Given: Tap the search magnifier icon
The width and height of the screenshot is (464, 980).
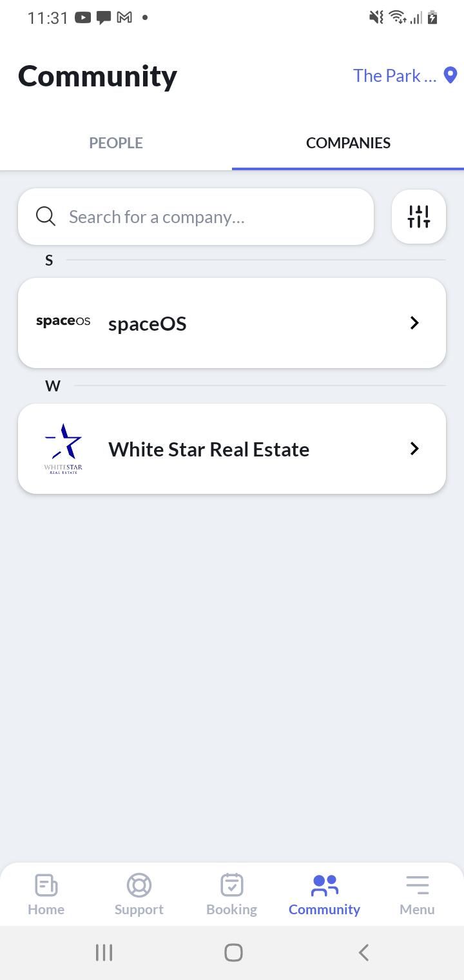Looking at the screenshot, I should click(46, 217).
